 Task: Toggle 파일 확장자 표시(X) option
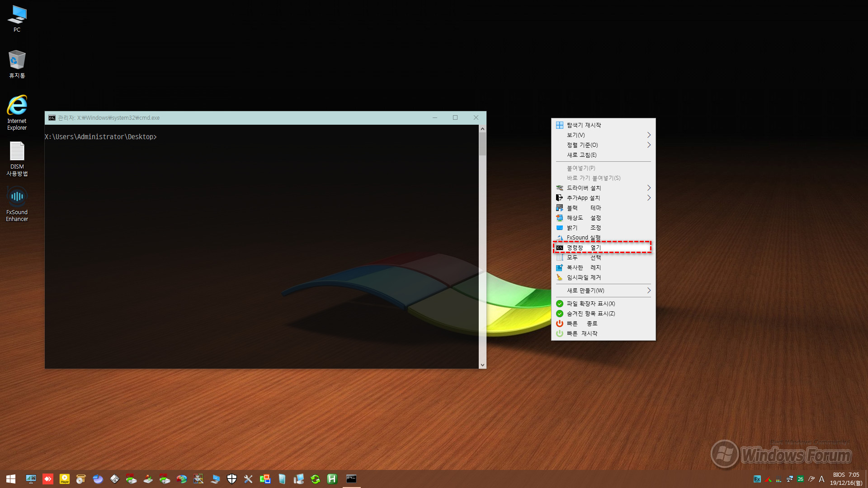point(603,304)
